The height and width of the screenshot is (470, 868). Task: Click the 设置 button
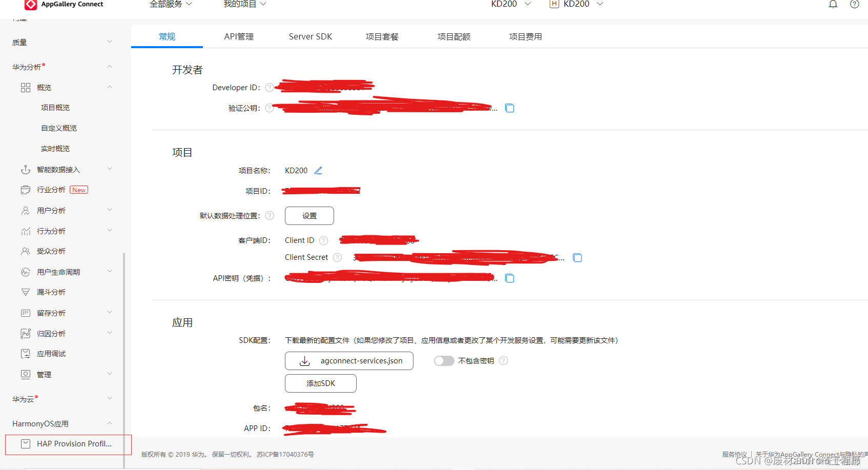tap(309, 216)
